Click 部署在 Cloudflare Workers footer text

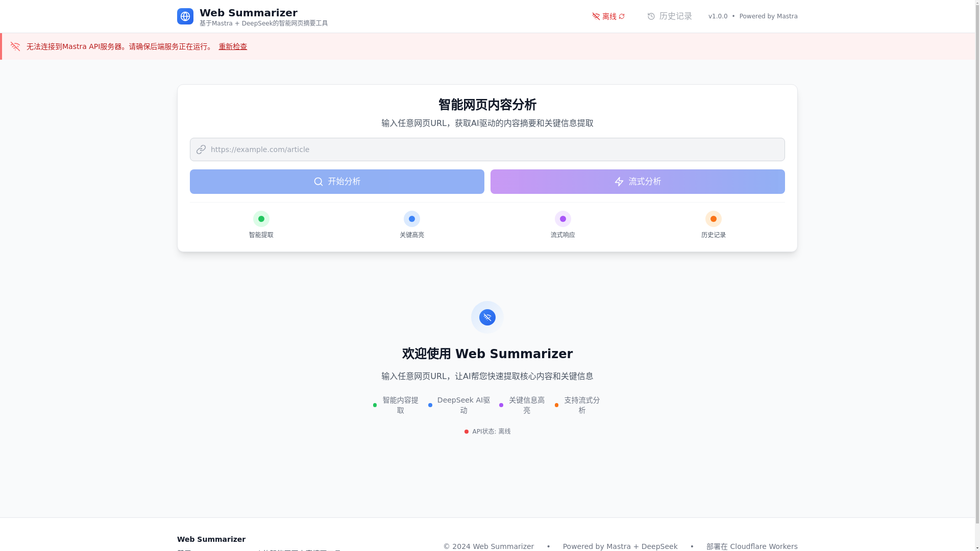pos(752,546)
